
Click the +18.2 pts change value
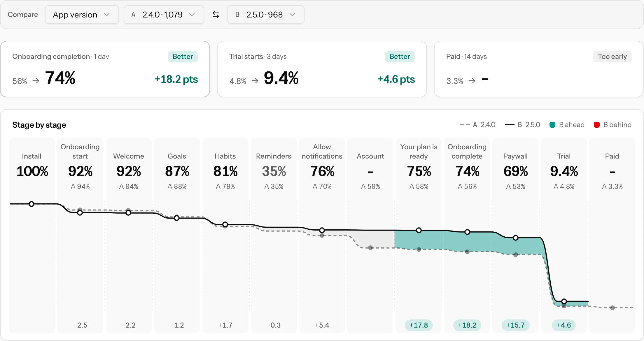point(176,79)
